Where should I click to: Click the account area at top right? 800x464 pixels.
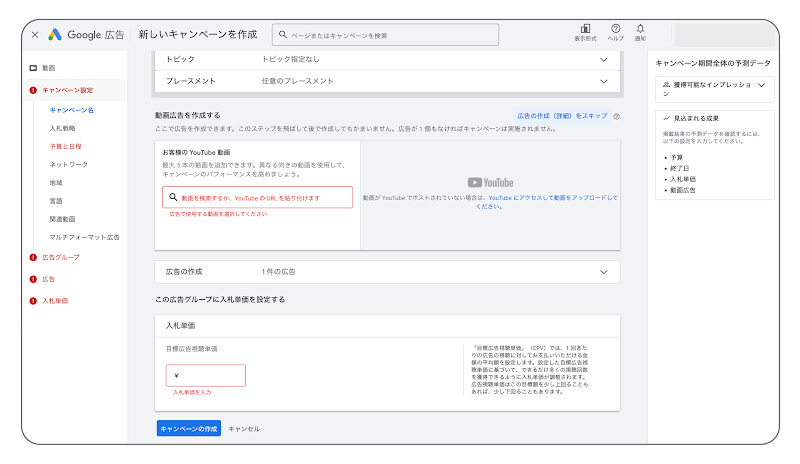(x=724, y=35)
